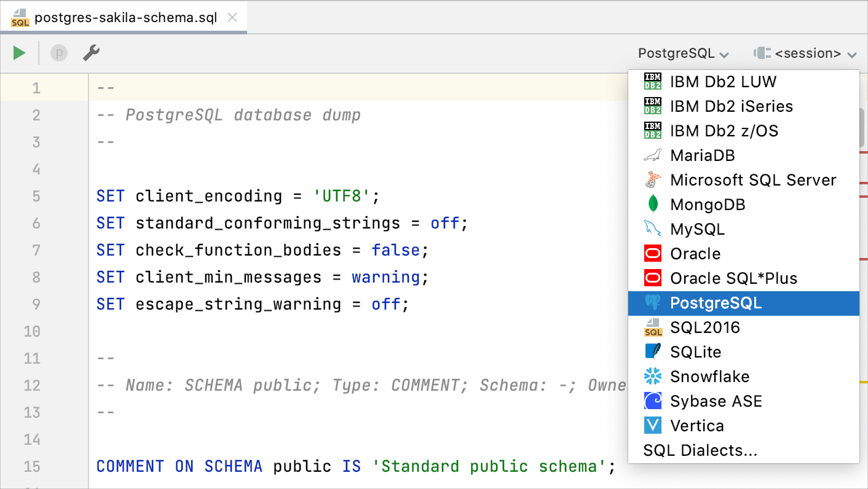Click the Sybase ASE icon
The height and width of the screenshot is (489, 868).
652,401
